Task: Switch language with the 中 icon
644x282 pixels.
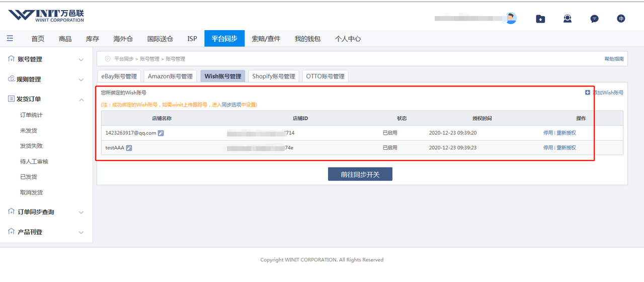Action: coord(621,19)
